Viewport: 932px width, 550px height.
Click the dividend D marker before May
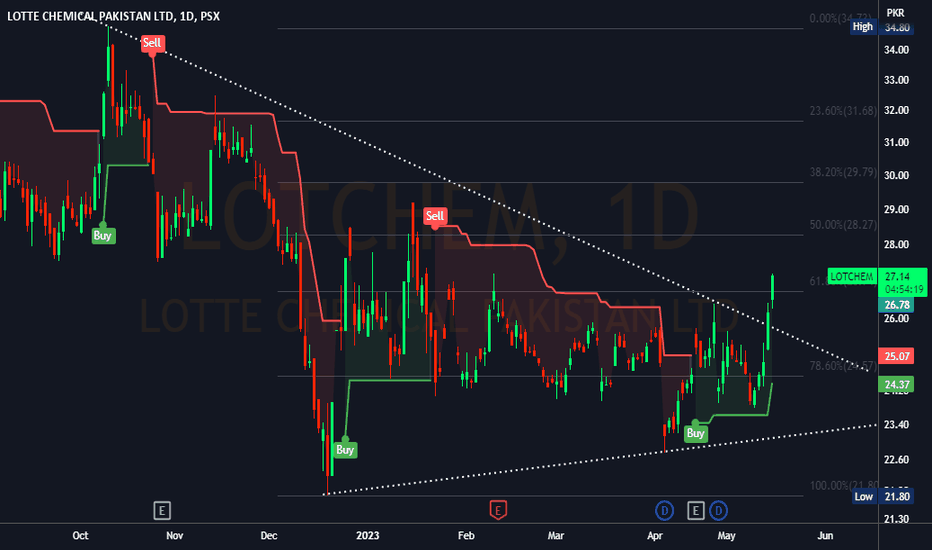718,510
